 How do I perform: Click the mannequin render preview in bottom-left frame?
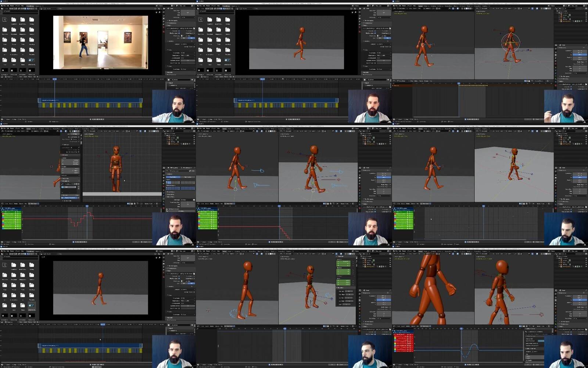click(x=101, y=288)
